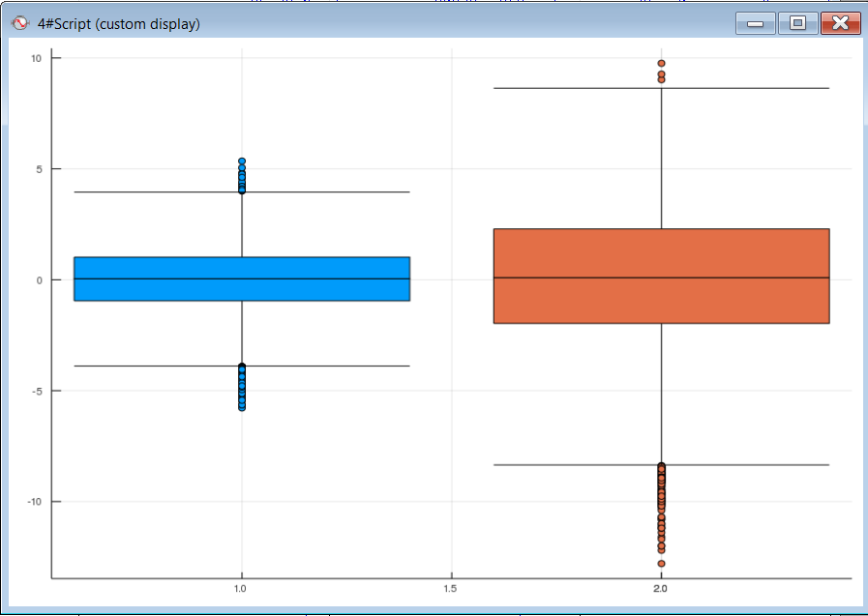
Task: Click the x-axis tick label 2.0
Action: [x=661, y=588]
